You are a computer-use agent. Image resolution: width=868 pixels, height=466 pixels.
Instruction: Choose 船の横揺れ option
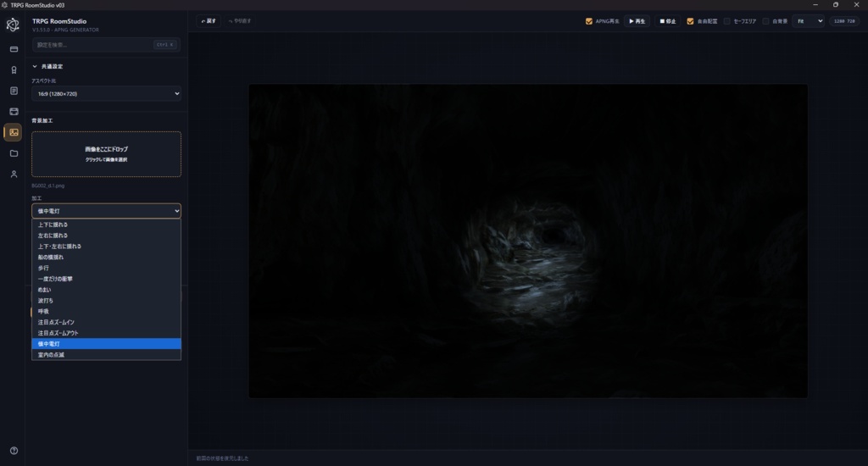pos(106,258)
